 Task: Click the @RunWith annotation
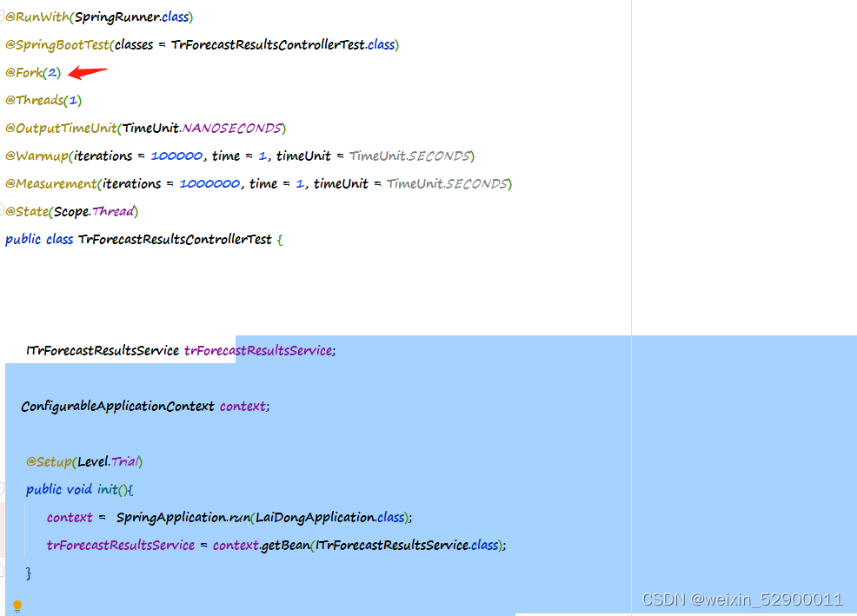[x=37, y=17]
